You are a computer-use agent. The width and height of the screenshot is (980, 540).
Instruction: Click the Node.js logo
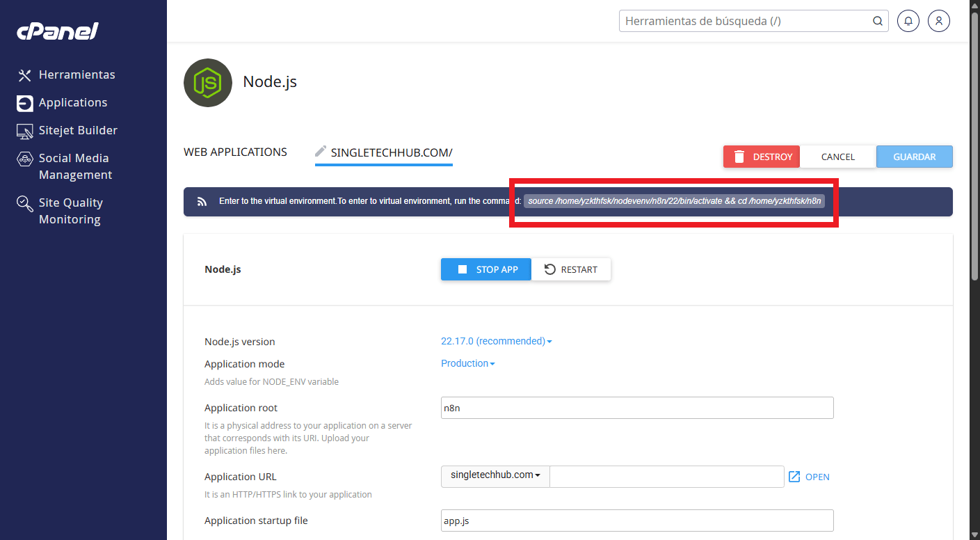pyautogui.click(x=208, y=83)
